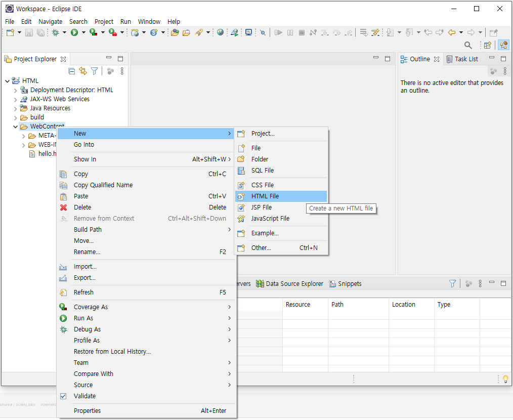The height and width of the screenshot is (420, 513).
Task: Click the Problems view filter funnel icon
Action: coord(452,283)
